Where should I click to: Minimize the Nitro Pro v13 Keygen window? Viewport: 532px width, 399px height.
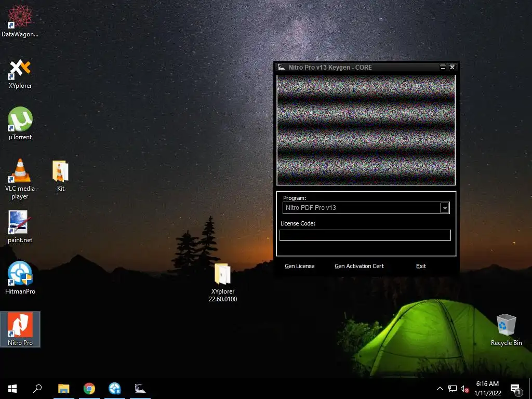(x=443, y=67)
